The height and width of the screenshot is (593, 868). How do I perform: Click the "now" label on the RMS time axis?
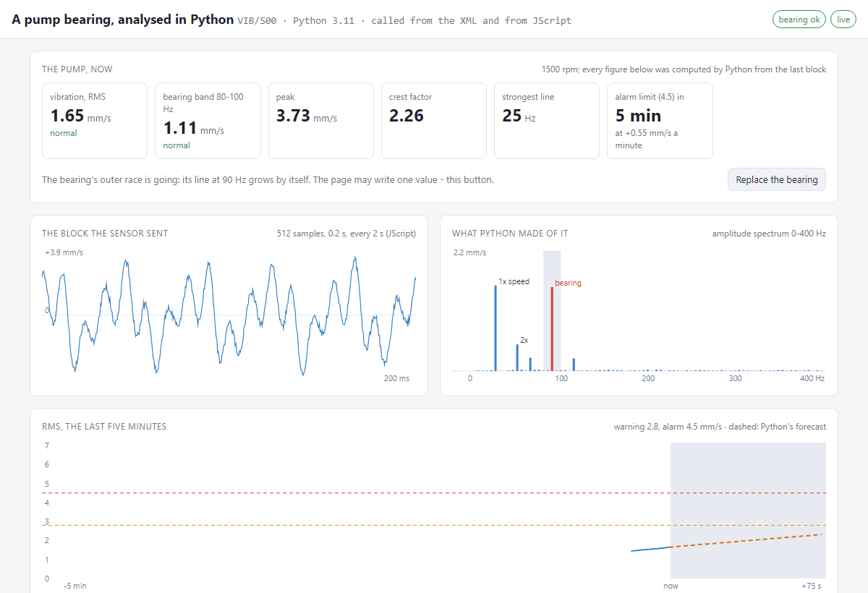(671, 586)
